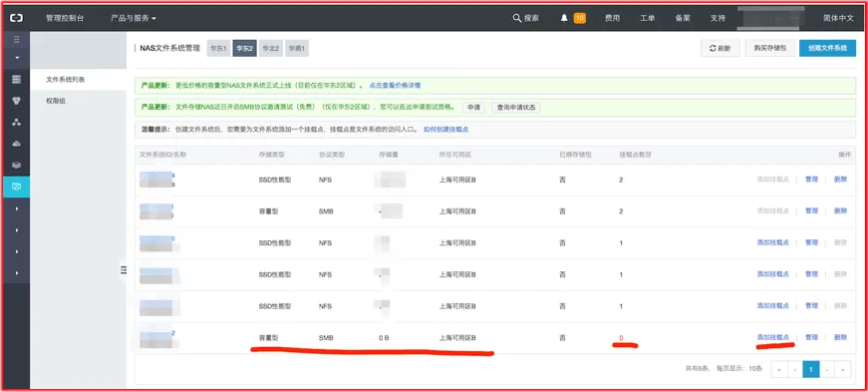Viewport: 868px width, 392px height.
Task: Click 申请 button in SMB notice
Action: [x=473, y=108]
